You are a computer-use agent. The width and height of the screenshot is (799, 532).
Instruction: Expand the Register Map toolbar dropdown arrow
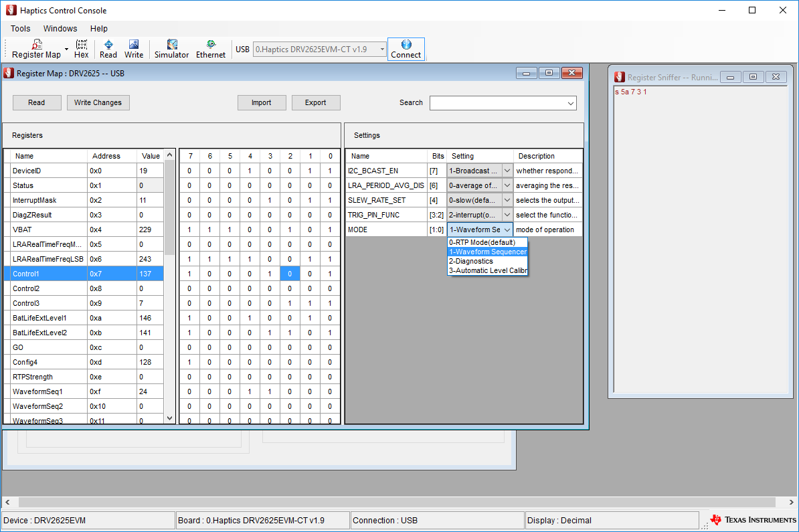[x=67, y=50]
